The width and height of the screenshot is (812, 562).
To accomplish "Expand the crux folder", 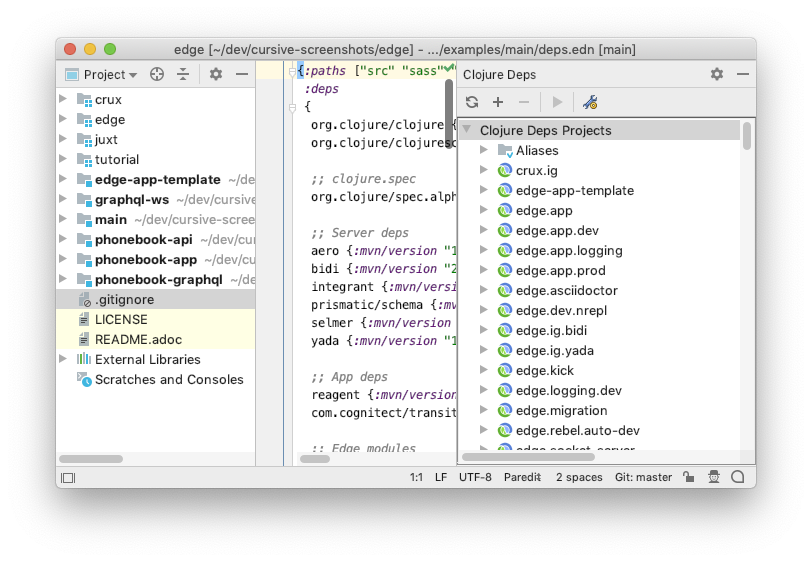I will (63, 98).
